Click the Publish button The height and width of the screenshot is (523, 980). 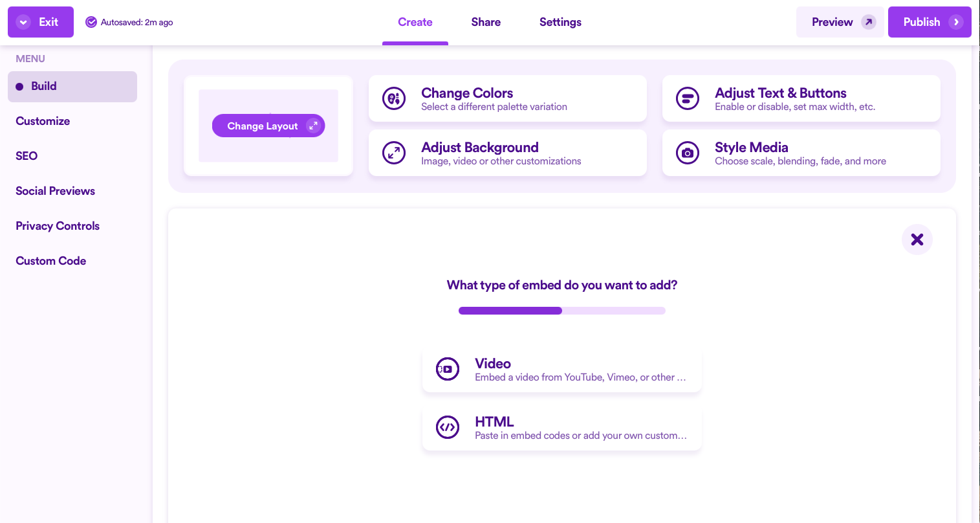coord(930,22)
